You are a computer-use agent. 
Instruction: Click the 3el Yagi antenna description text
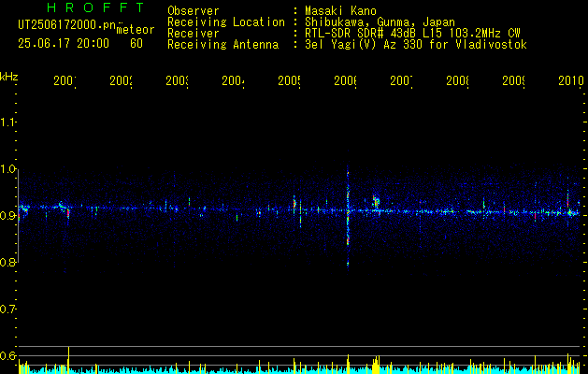pyautogui.click(x=416, y=45)
